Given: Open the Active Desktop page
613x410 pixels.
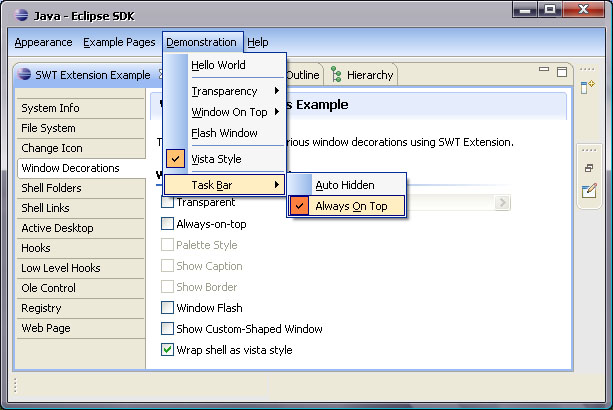Looking at the screenshot, I should [81, 228].
